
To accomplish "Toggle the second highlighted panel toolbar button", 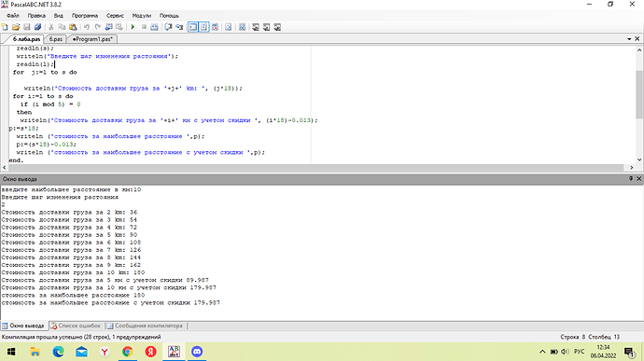I will coord(203,27).
